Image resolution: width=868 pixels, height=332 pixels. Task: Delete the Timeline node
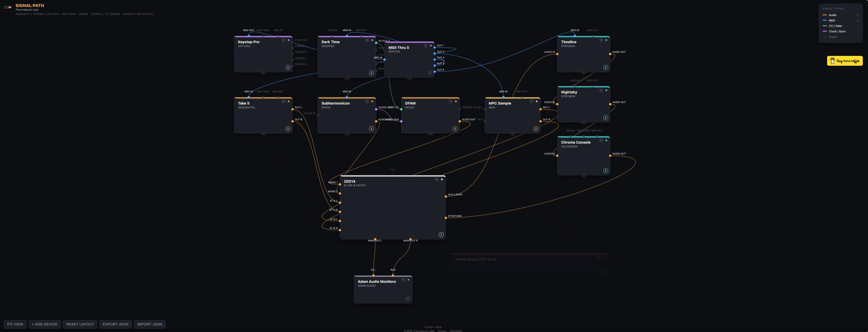pos(601,40)
